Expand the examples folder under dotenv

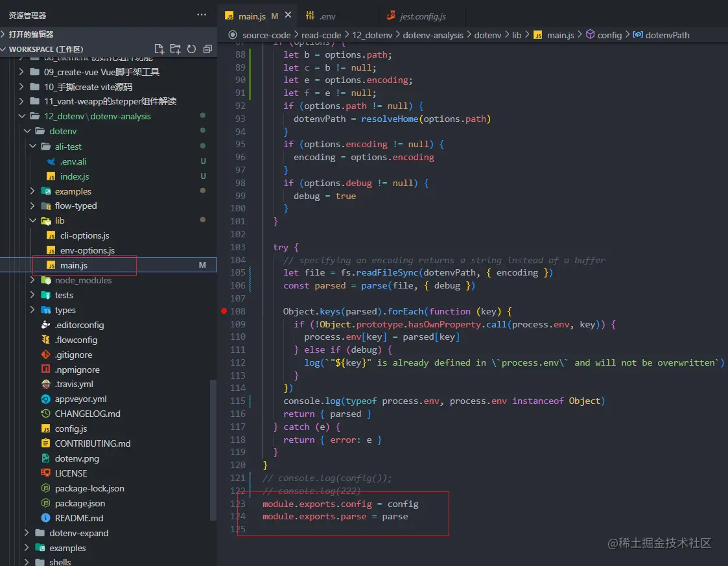pos(32,191)
